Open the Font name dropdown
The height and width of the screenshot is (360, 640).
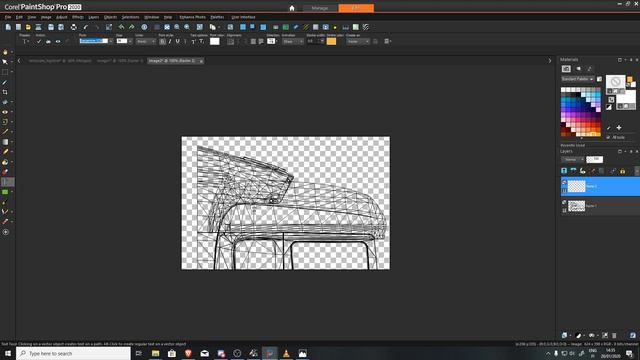(111, 41)
